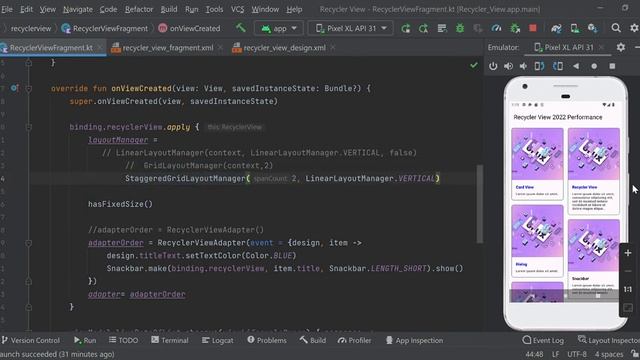
Task: Open the Device Manager icon
Action: click(x=575, y=28)
